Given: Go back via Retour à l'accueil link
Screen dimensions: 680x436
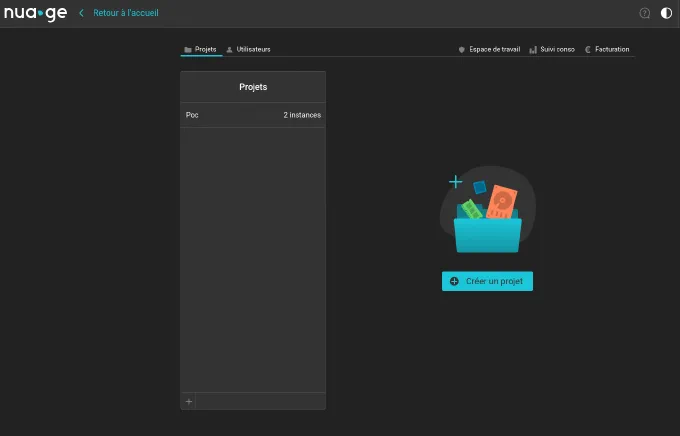Looking at the screenshot, I should (126, 13).
